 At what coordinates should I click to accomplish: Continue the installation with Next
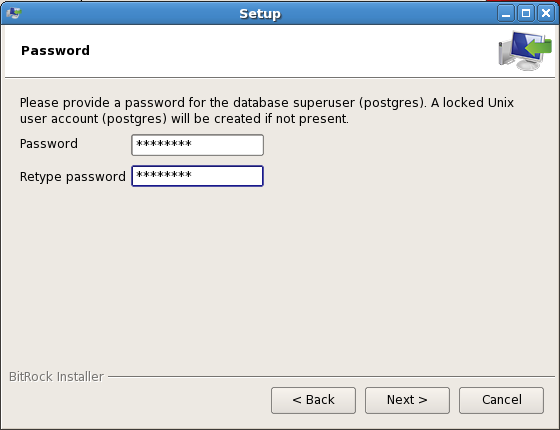tap(407, 400)
